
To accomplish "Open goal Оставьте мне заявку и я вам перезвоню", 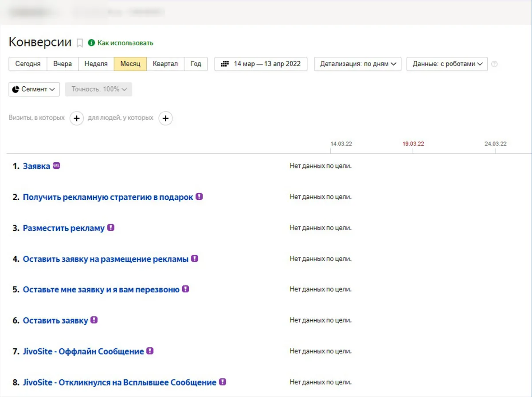I will coord(101,290).
